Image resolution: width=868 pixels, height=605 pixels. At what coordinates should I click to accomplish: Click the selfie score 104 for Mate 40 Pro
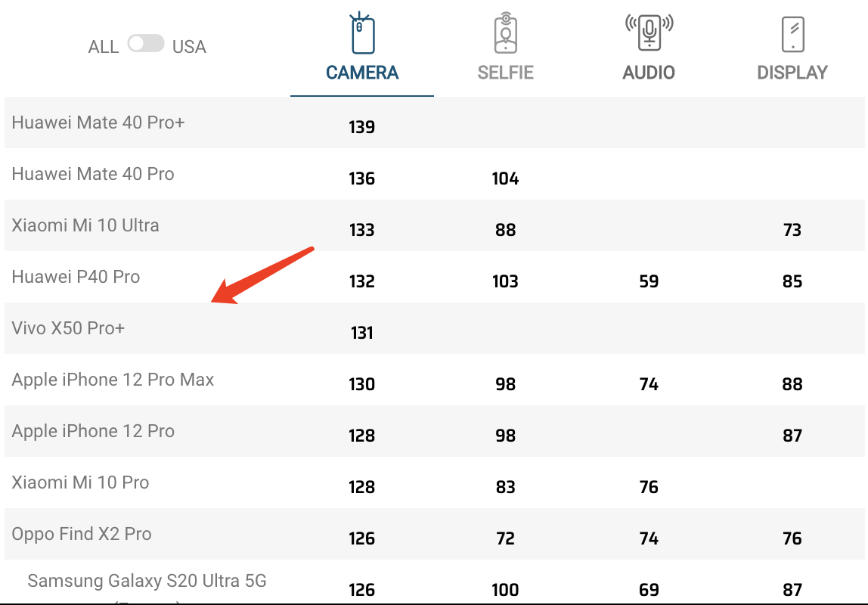coord(505,179)
